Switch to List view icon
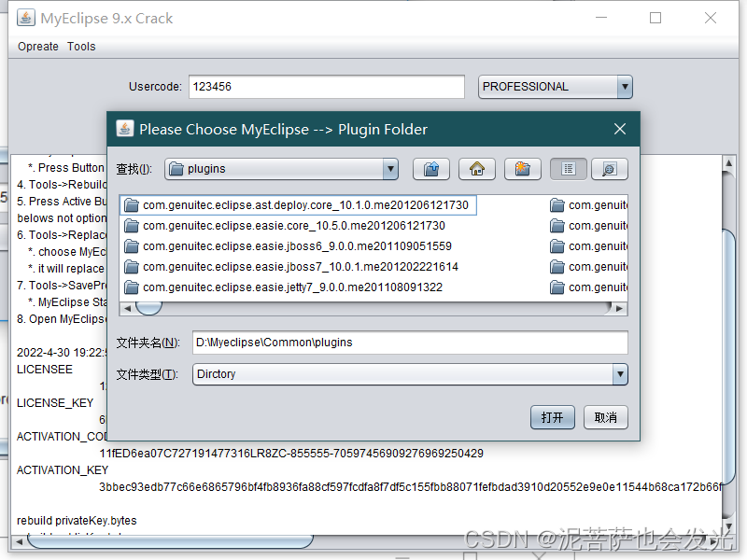The width and height of the screenshot is (747, 560). pos(568,169)
